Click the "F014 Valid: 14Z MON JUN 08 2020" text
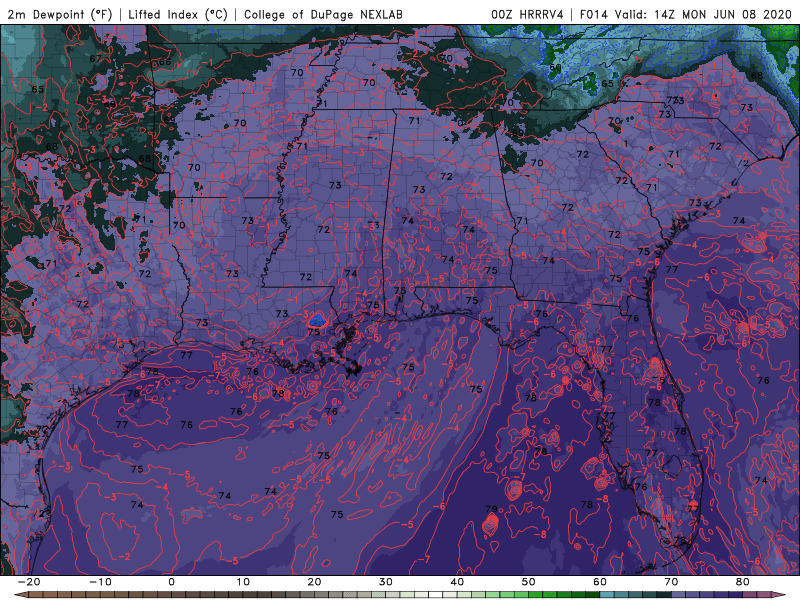This screenshot has width=800, height=600. click(x=686, y=14)
